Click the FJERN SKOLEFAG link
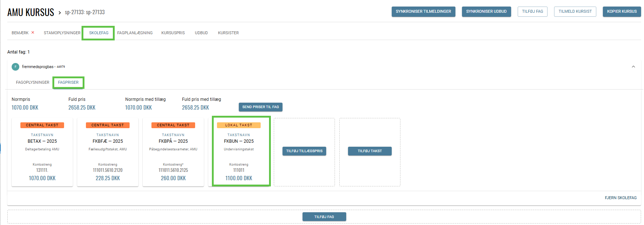The height and width of the screenshot is (225, 644). pyautogui.click(x=620, y=198)
